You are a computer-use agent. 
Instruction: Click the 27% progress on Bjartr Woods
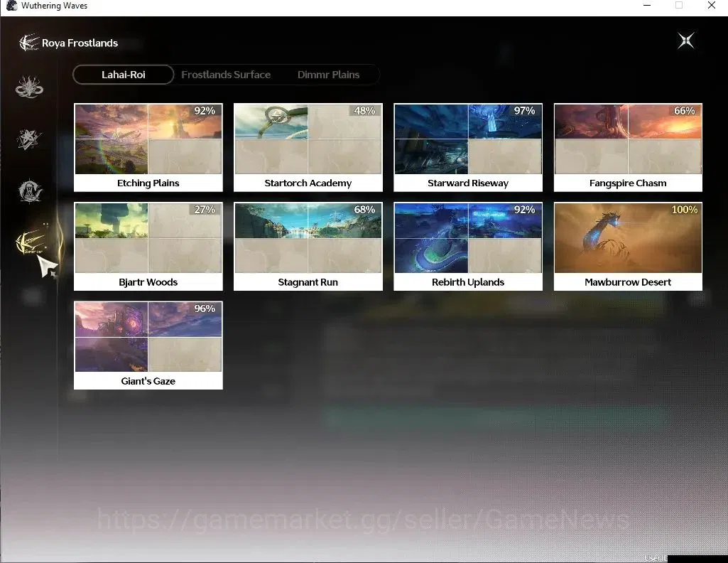205,210
